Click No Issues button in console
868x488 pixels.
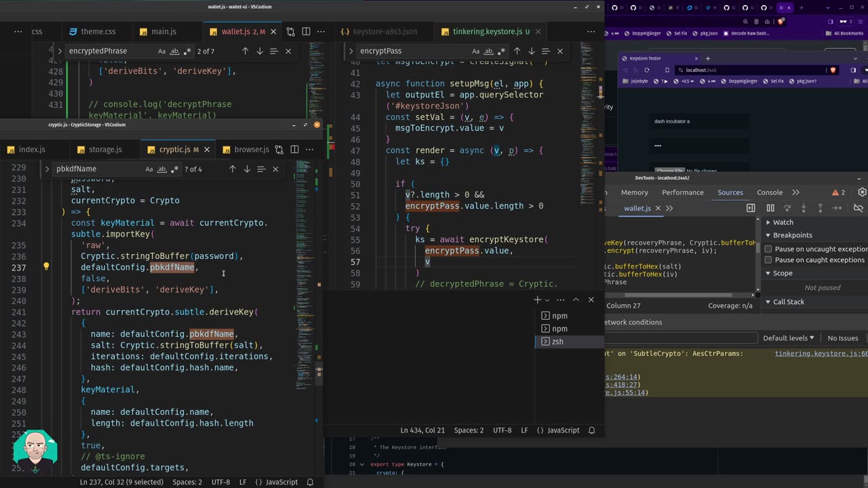[x=843, y=338]
